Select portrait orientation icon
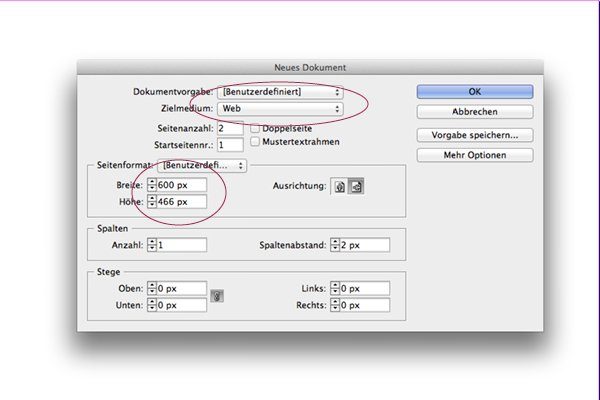This screenshot has width=600, height=400. pyautogui.click(x=339, y=186)
